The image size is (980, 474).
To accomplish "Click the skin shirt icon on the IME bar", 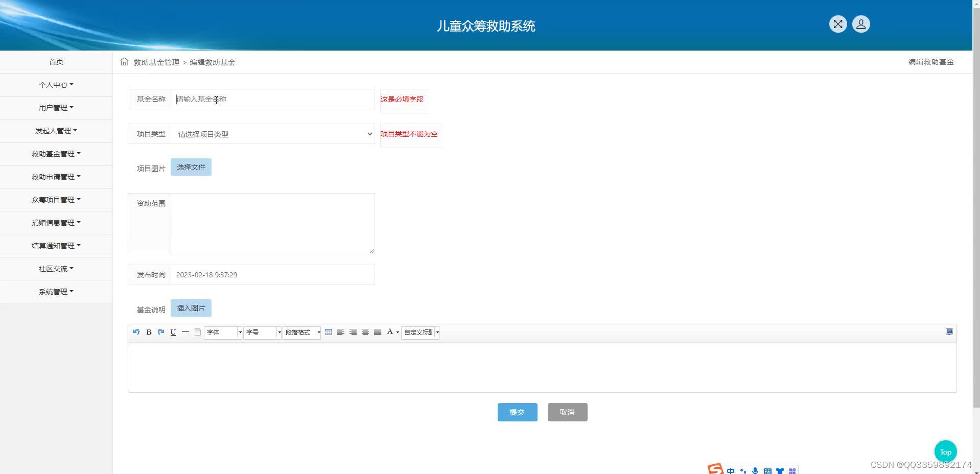I will click(x=780, y=470).
